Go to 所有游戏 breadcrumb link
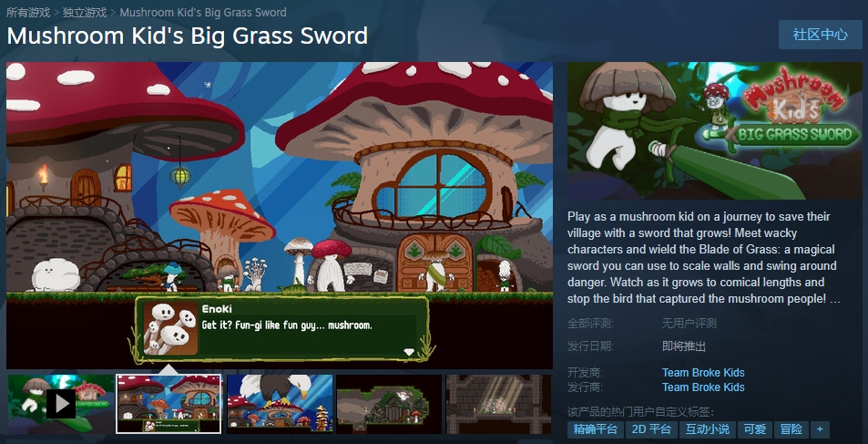 (x=28, y=12)
